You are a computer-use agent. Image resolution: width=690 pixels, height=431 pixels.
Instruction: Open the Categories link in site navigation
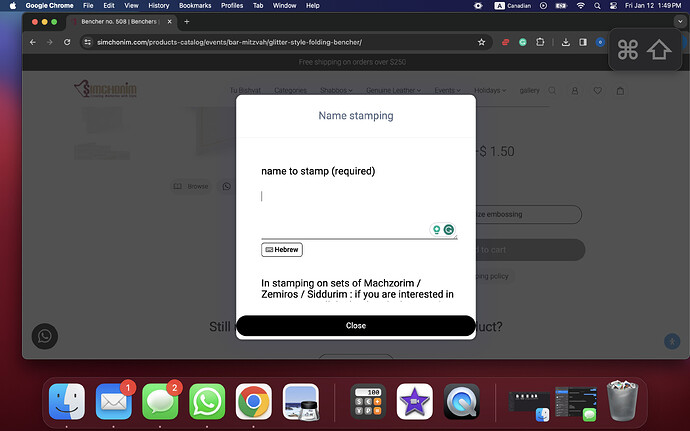[x=290, y=90]
